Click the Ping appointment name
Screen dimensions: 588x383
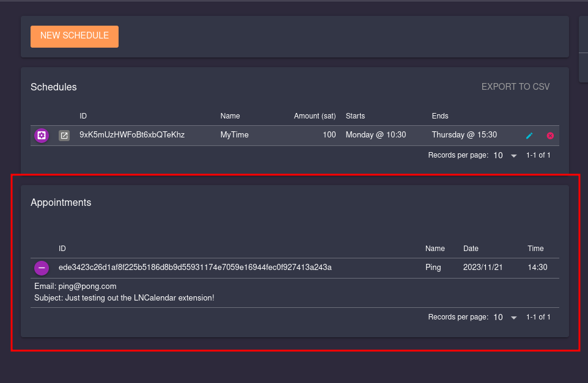(433, 268)
